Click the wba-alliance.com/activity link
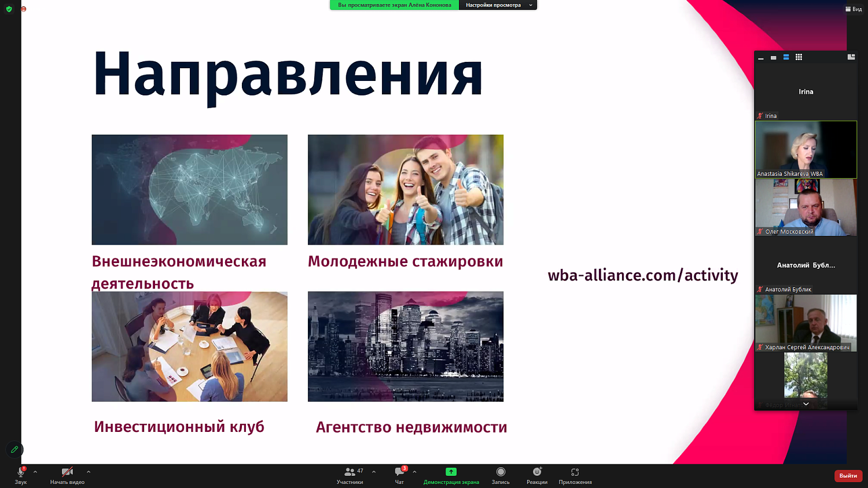 tap(643, 275)
